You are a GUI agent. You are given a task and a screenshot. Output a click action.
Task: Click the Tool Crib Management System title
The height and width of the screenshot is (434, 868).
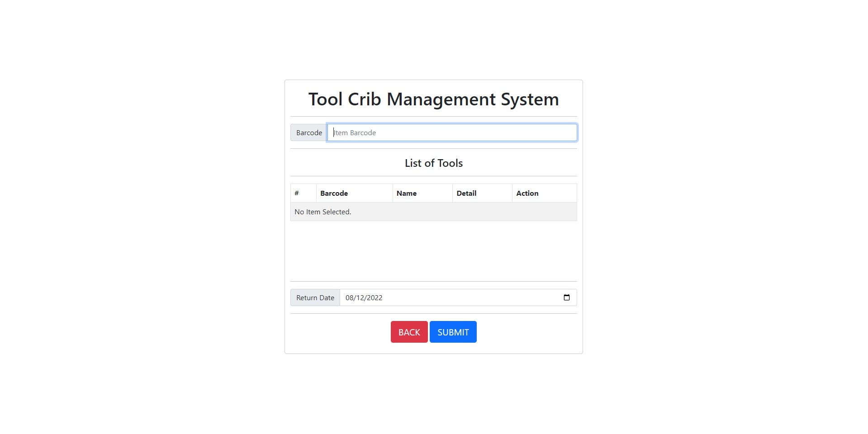point(433,99)
